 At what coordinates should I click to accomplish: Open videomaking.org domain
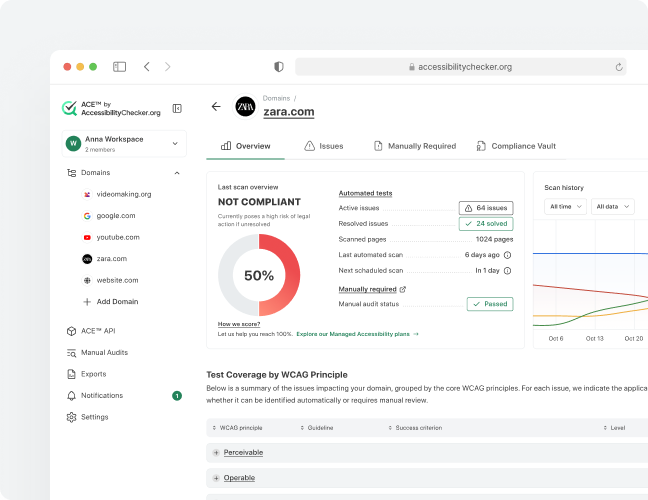pyautogui.click(x=117, y=194)
